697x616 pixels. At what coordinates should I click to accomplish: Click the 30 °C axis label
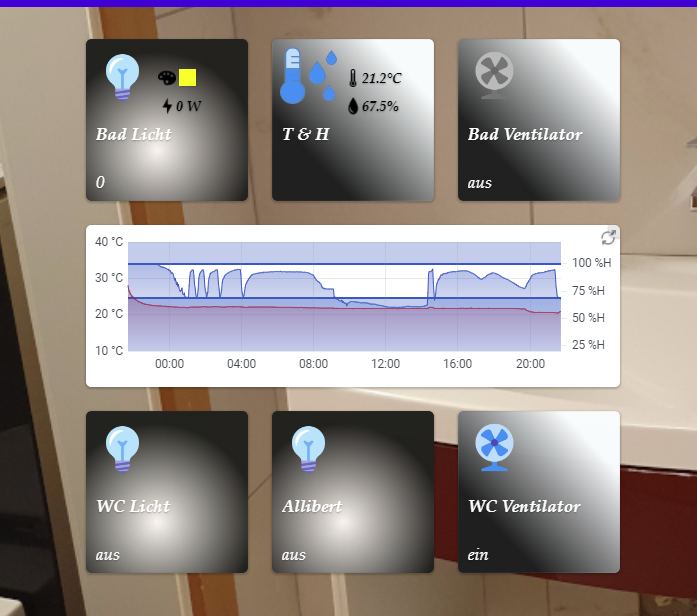109,278
